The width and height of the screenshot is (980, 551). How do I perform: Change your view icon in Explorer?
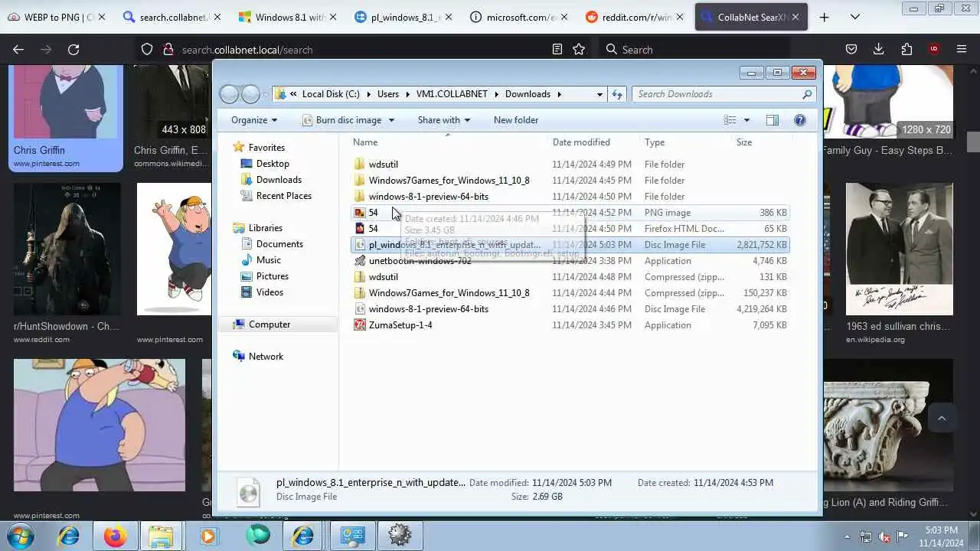pos(730,120)
